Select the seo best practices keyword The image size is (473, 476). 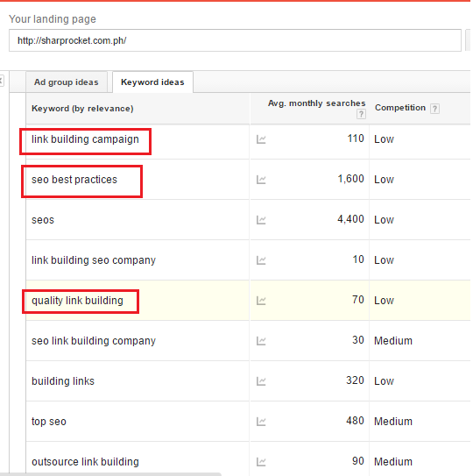click(74, 180)
